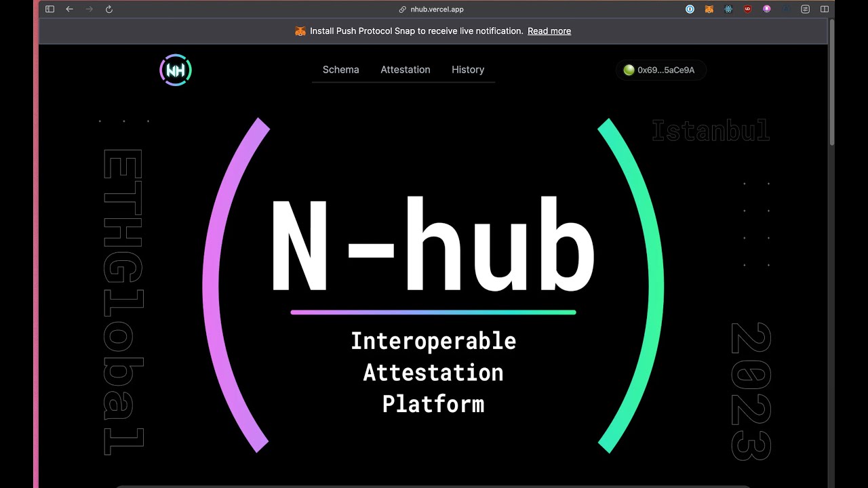Open the 0x69...5aCe9A wallet button
The width and height of the screenshot is (868, 488).
pos(661,70)
